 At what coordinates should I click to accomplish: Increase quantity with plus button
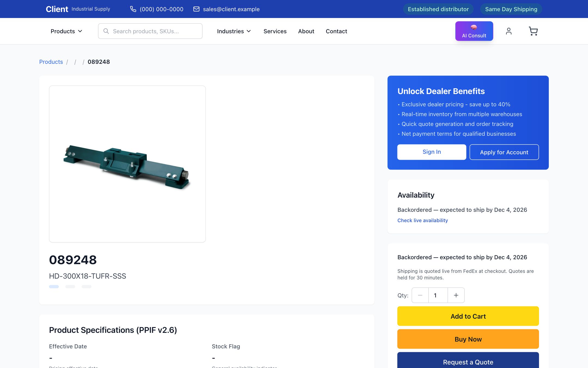[456, 295]
